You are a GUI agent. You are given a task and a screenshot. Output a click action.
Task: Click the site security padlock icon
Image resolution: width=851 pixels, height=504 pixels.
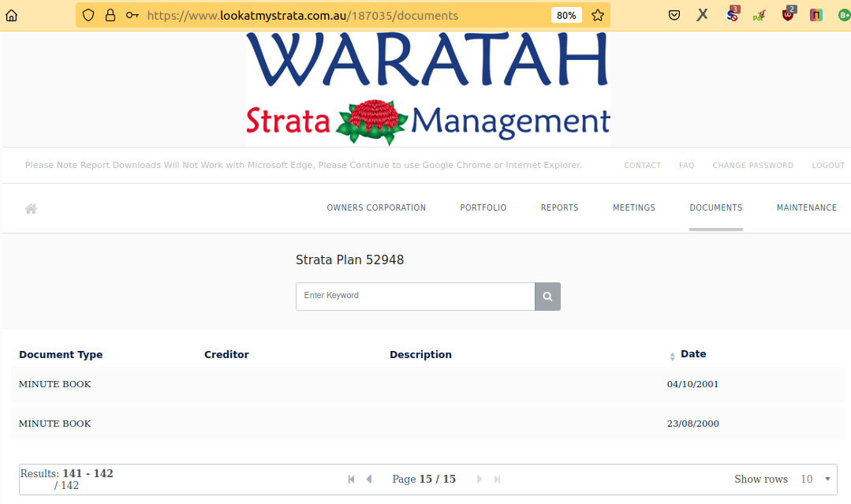[110, 15]
